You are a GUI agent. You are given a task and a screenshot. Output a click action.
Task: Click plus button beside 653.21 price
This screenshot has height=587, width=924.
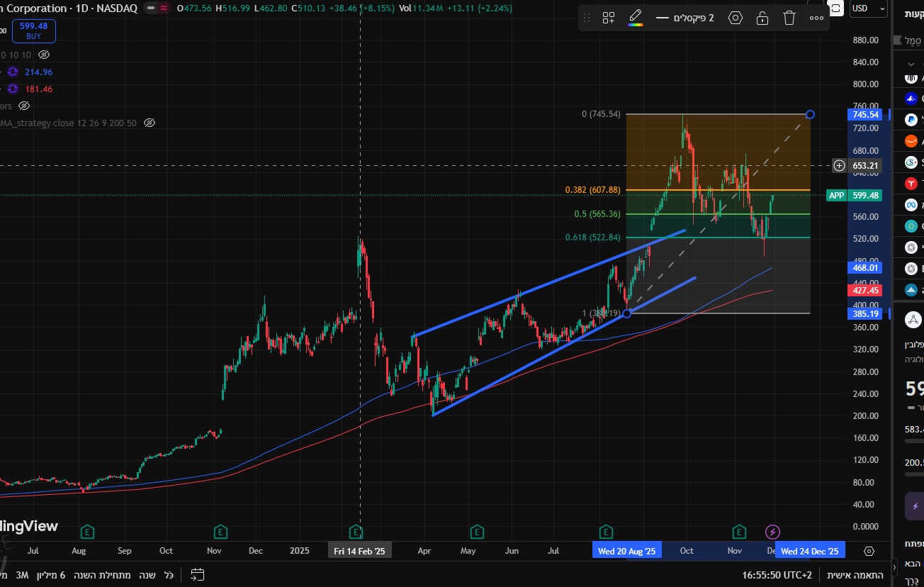tap(839, 165)
